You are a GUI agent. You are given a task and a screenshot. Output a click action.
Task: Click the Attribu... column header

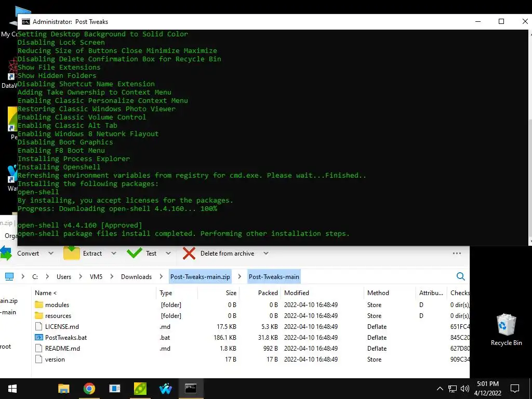(431, 293)
